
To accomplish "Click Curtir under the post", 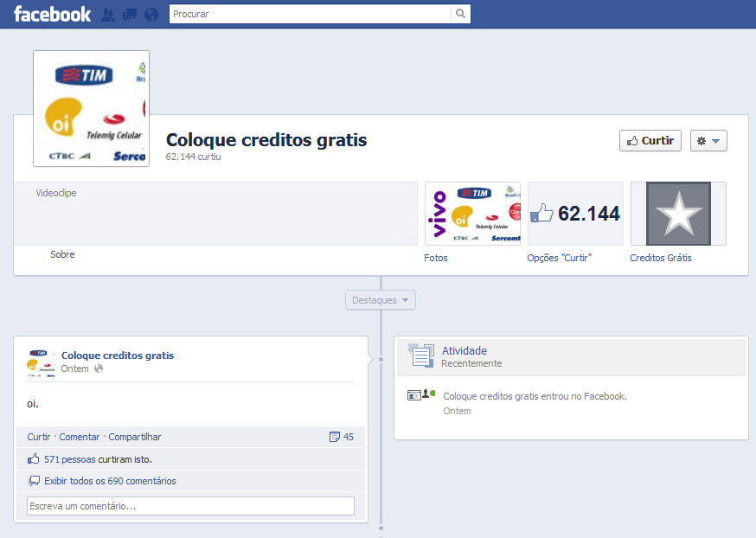I will point(39,437).
